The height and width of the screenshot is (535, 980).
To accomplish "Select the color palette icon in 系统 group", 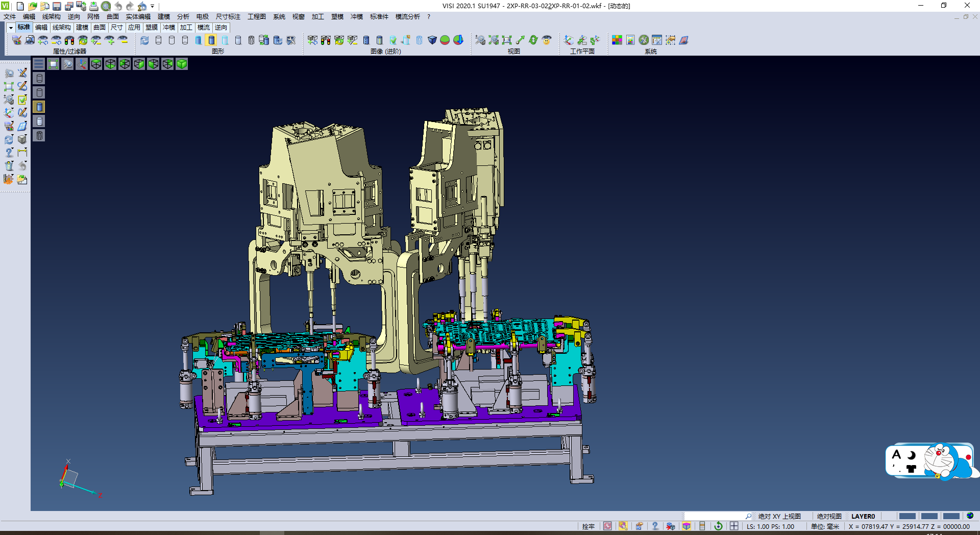I will 617,40.
